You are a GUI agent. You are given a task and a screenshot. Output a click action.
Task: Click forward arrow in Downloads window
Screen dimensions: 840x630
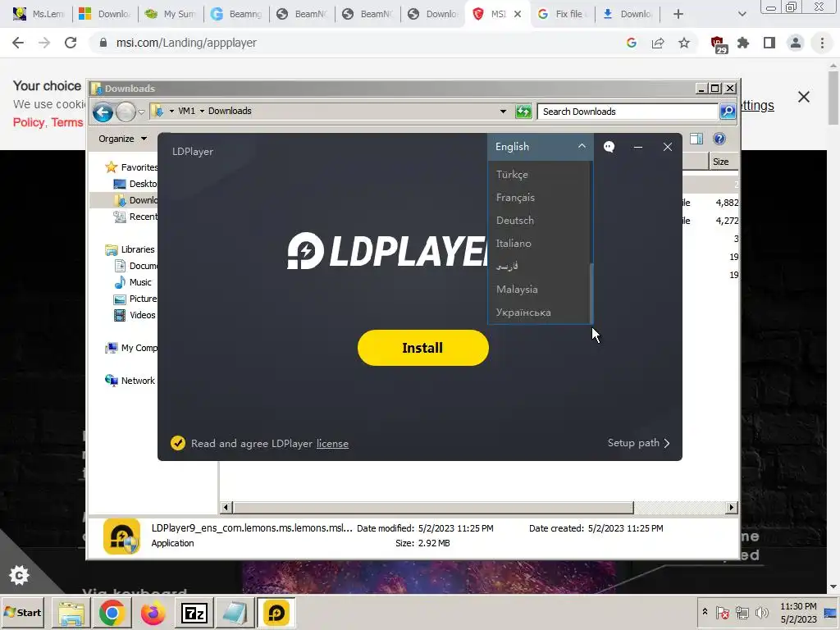click(126, 112)
